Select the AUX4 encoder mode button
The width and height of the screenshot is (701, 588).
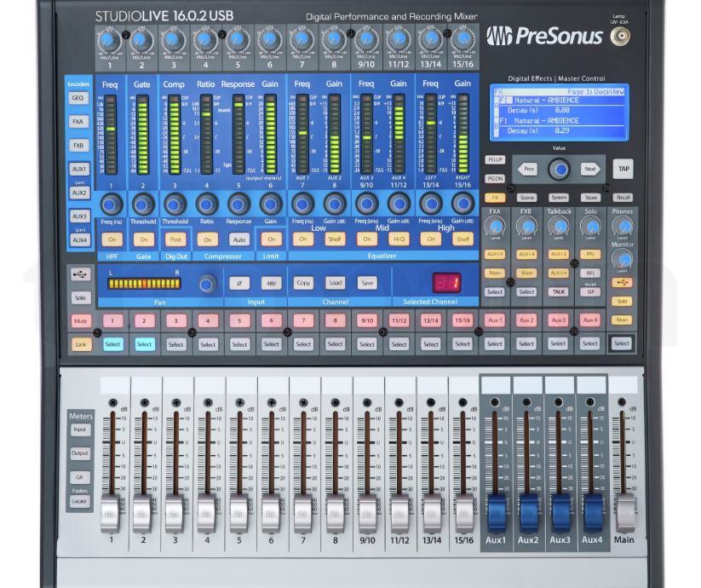coord(79,240)
